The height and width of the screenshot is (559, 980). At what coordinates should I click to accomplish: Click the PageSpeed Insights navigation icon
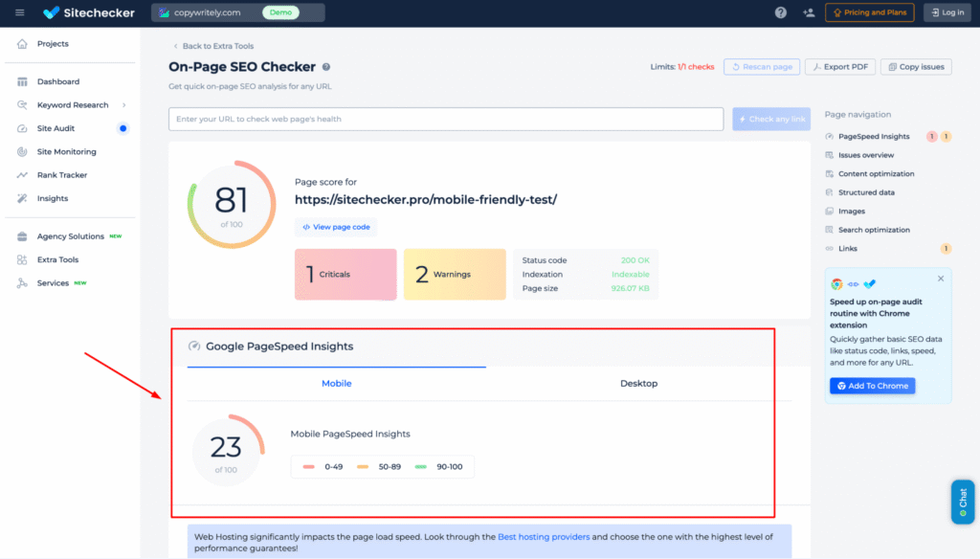coord(830,136)
